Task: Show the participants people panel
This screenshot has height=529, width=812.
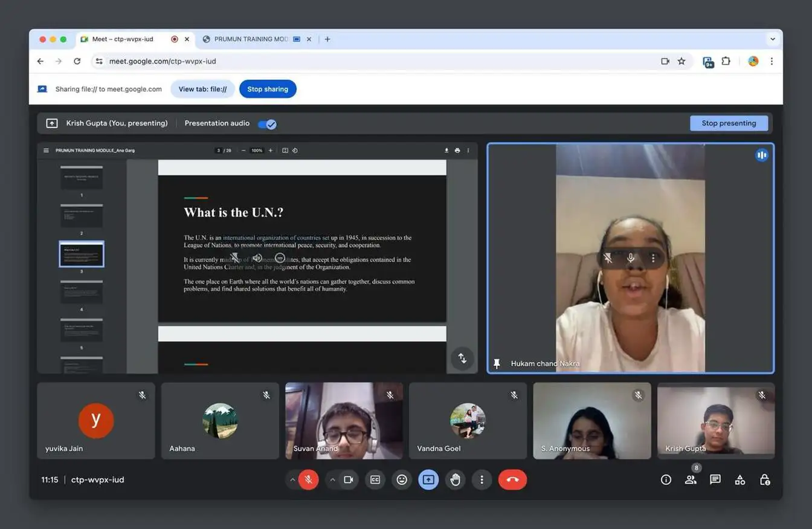Action: click(691, 479)
